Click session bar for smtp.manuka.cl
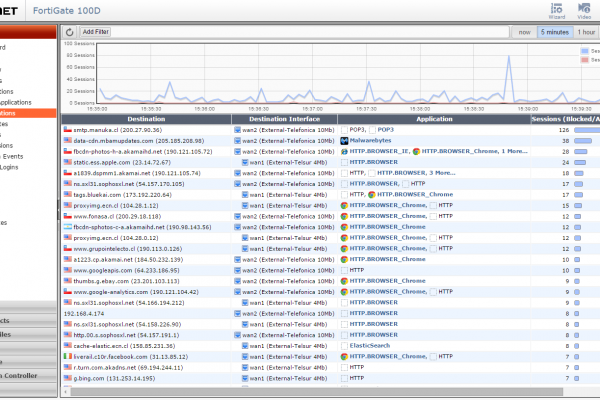 click(587, 130)
